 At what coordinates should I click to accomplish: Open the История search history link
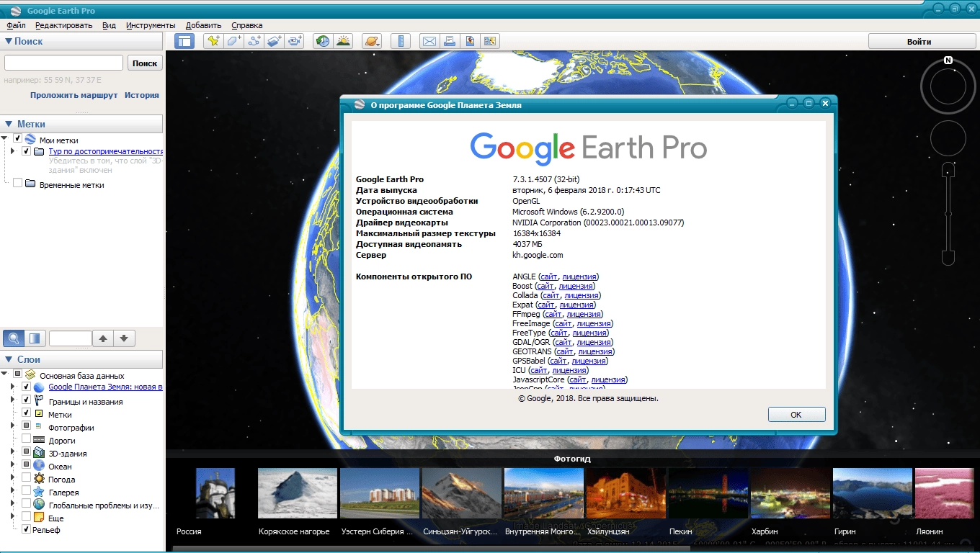click(x=142, y=95)
